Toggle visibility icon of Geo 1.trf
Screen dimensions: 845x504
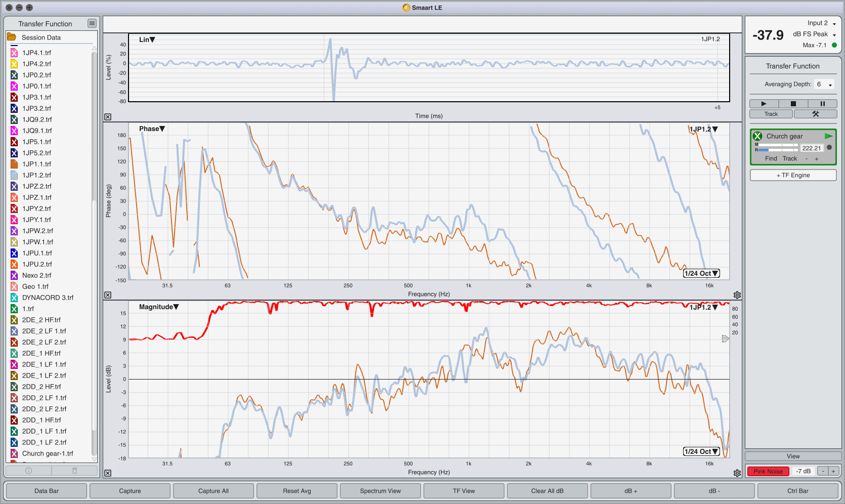click(x=14, y=286)
